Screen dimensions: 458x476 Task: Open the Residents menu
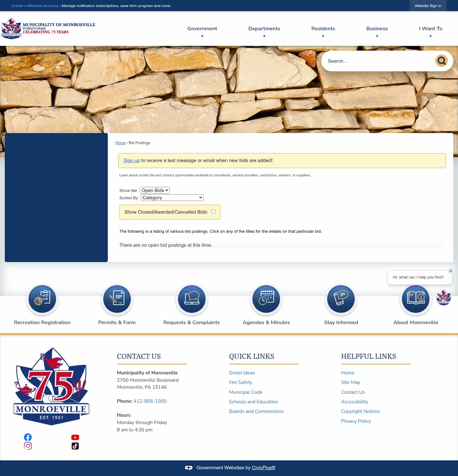click(323, 28)
